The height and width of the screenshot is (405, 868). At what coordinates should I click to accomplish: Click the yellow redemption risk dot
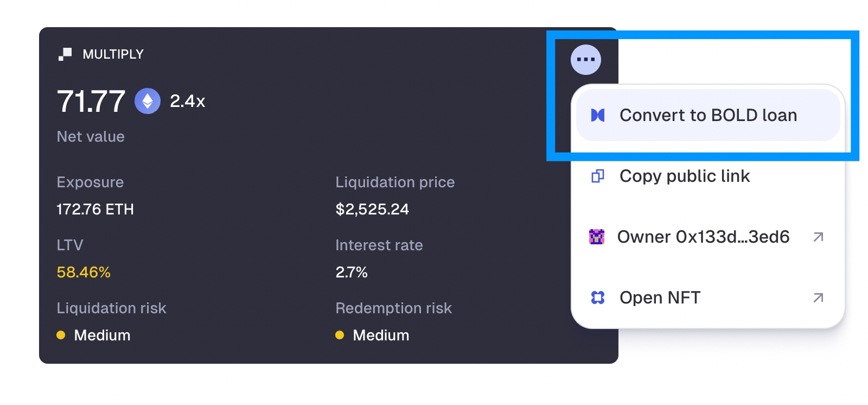(x=340, y=335)
